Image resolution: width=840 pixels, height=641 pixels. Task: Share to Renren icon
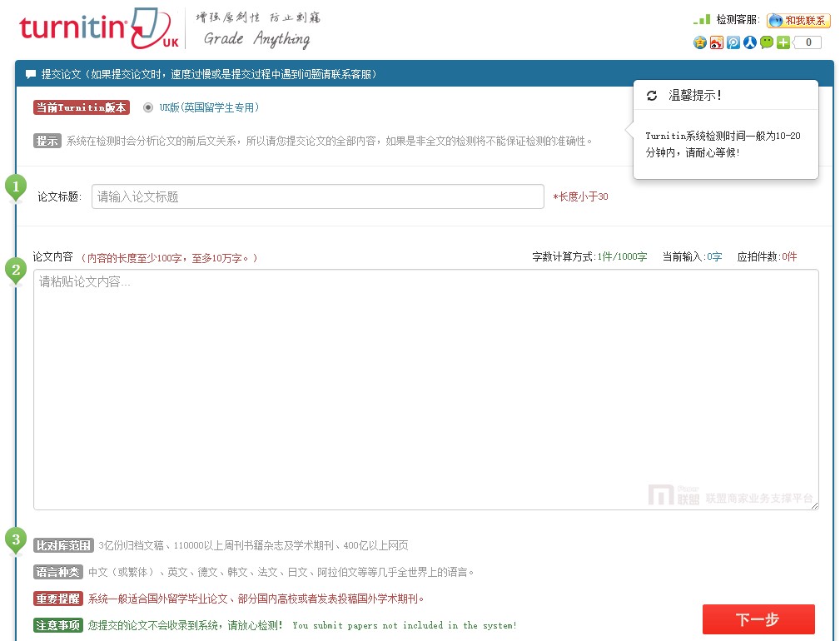749,42
